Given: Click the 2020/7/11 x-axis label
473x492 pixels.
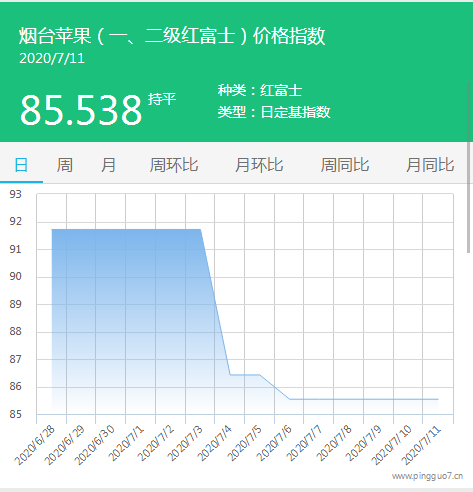Looking at the screenshot, I should pos(421,445).
